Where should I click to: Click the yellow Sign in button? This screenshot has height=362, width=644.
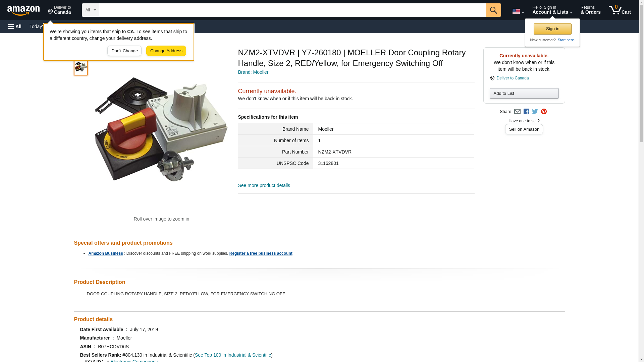click(552, 29)
